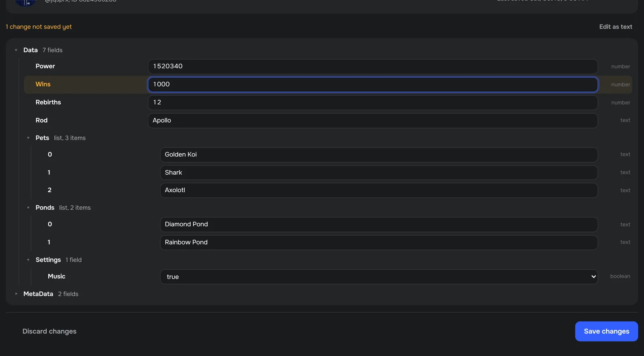Edit the Shark pet entry
The height and width of the screenshot is (356, 644).
pos(379,173)
